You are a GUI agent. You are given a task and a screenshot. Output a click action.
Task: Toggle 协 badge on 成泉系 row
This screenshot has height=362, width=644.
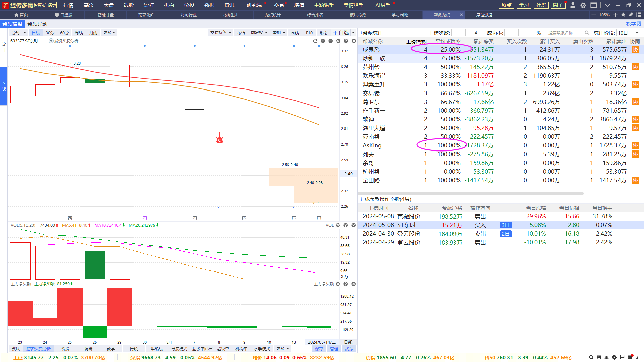tap(635, 50)
